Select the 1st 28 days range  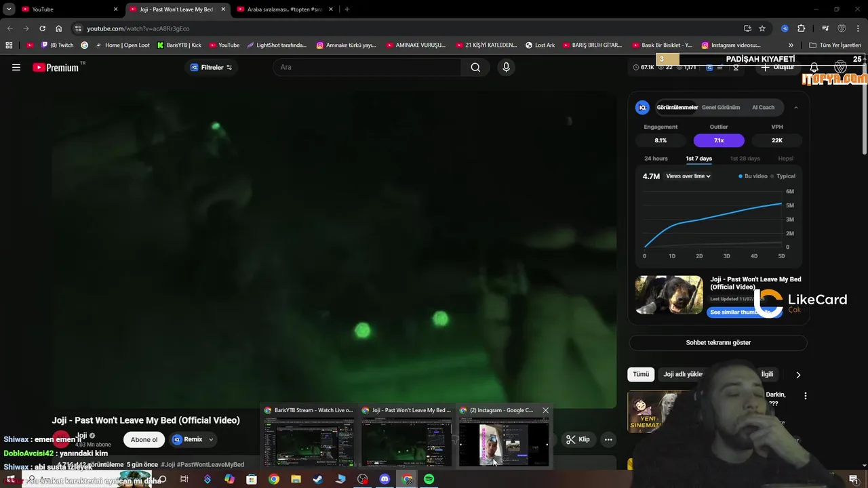point(745,159)
